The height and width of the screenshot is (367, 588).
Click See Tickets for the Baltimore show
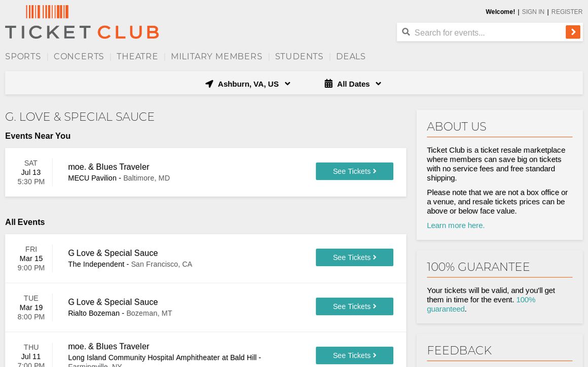(x=354, y=171)
